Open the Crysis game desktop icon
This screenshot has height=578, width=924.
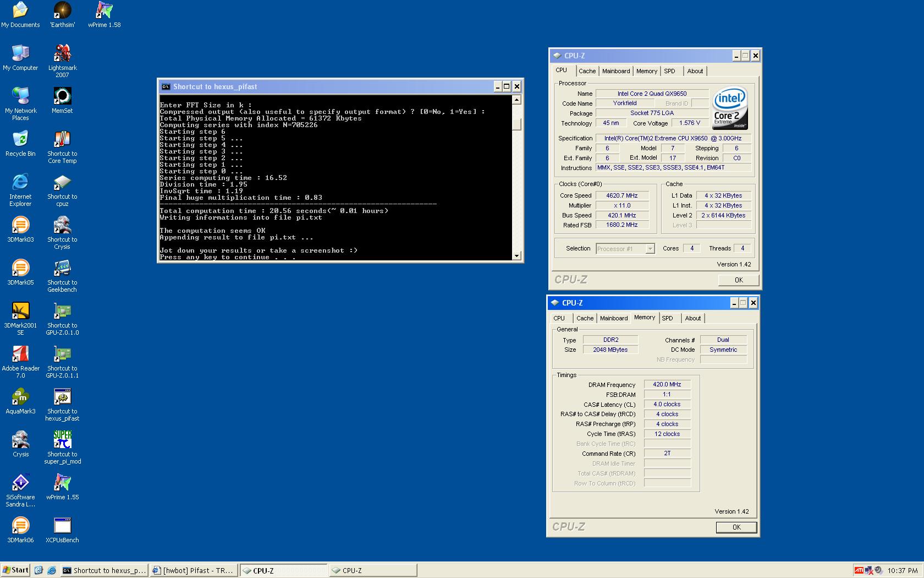[x=20, y=444]
